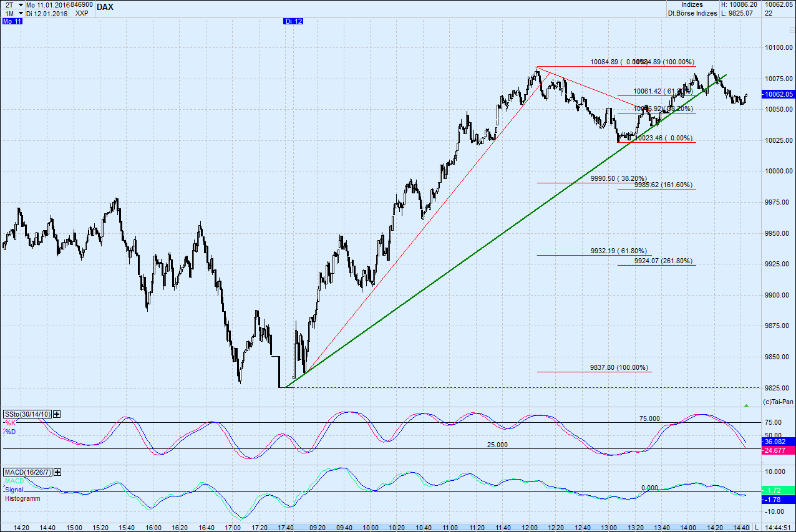Select the %D legend entry in stochastic panel
This screenshot has height=532, width=796.
click(x=10, y=430)
